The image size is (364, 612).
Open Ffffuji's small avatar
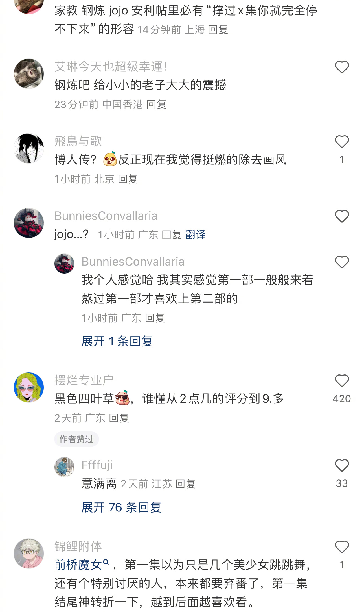pyautogui.click(x=64, y=467)
